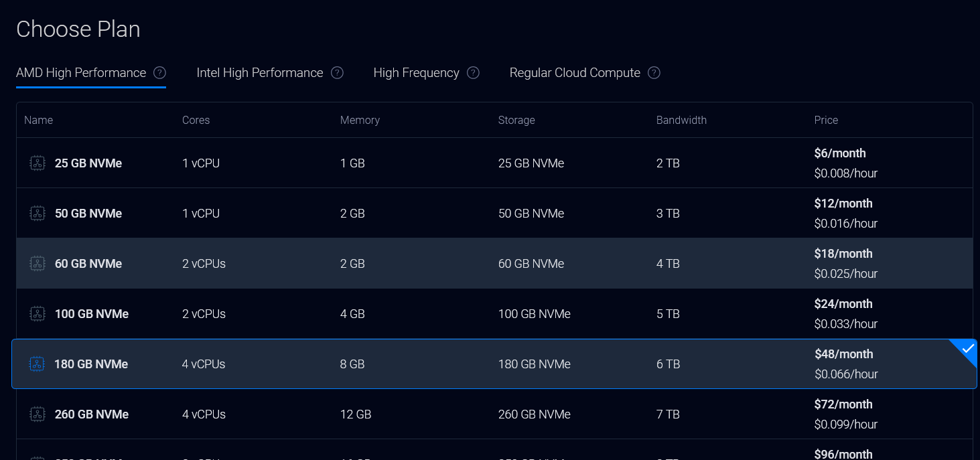Open the High Frequency help question mark

click(x=473, y=73)
